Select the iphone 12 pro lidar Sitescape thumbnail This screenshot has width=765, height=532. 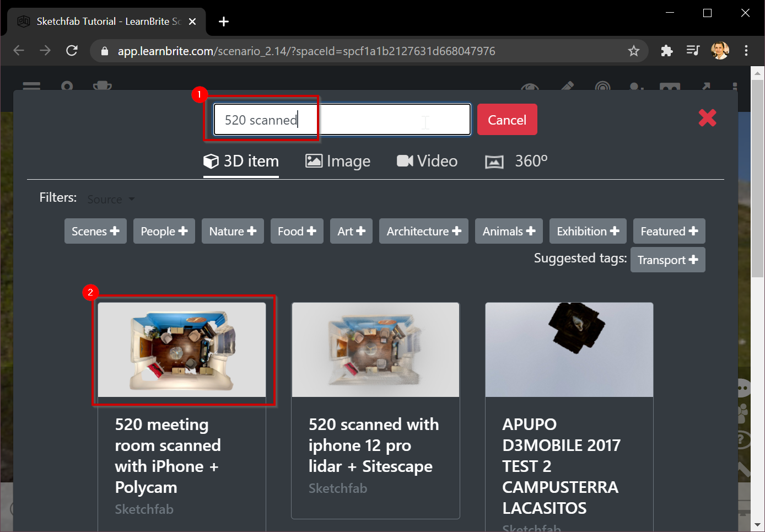(x=375, y=350)
